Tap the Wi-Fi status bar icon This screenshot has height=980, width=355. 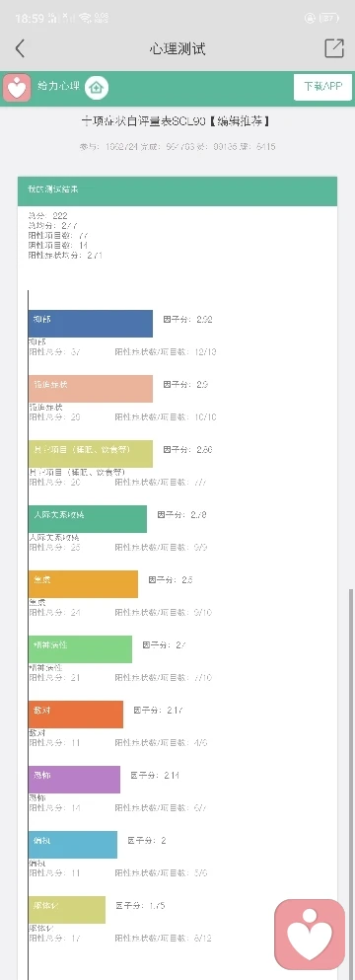click(85, 19)
